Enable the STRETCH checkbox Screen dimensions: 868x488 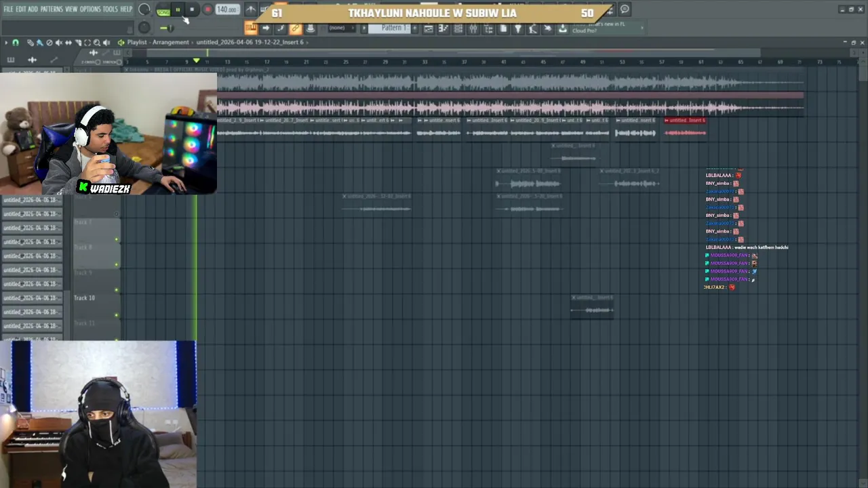point(119,62)
